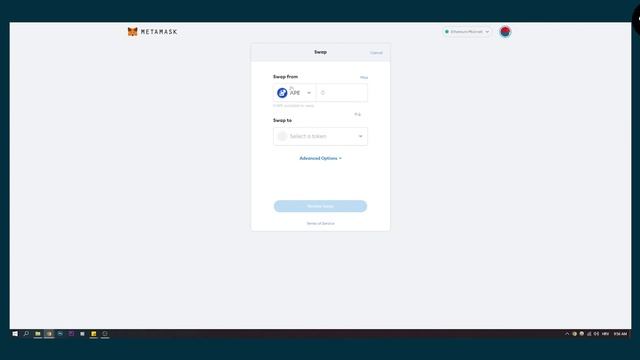
Task: Click the taskbar clock
Action: 620,334
